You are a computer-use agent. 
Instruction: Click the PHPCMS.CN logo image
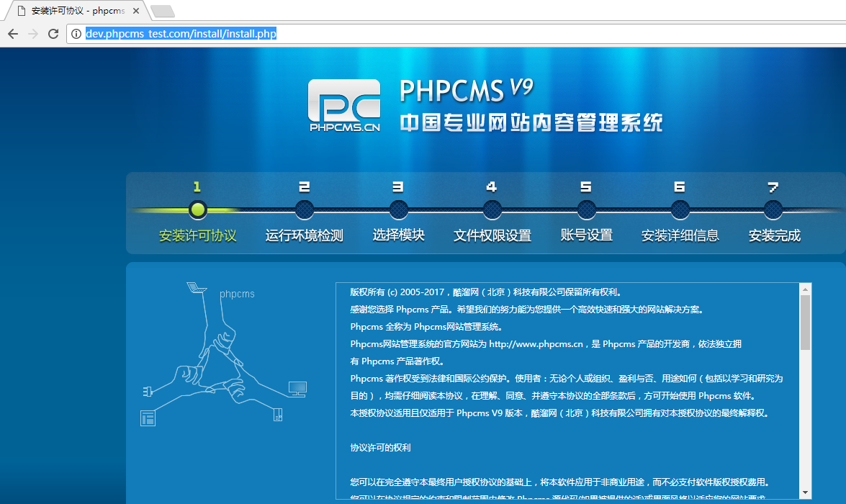344,106
